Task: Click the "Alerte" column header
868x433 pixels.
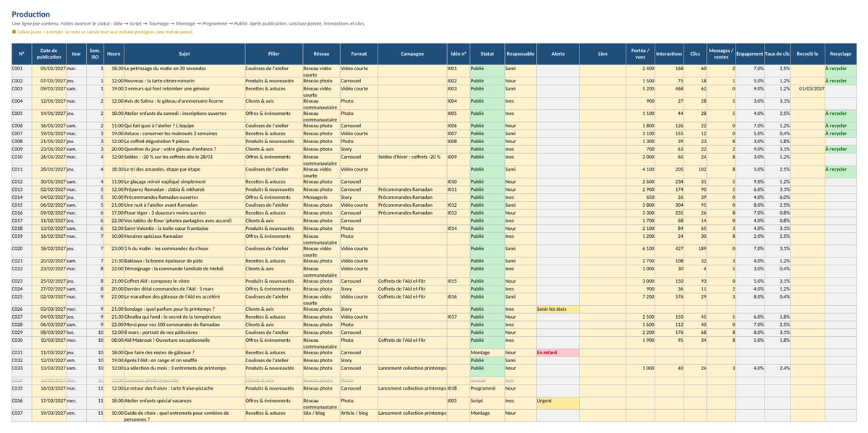Action: click(x=558, y=53)
